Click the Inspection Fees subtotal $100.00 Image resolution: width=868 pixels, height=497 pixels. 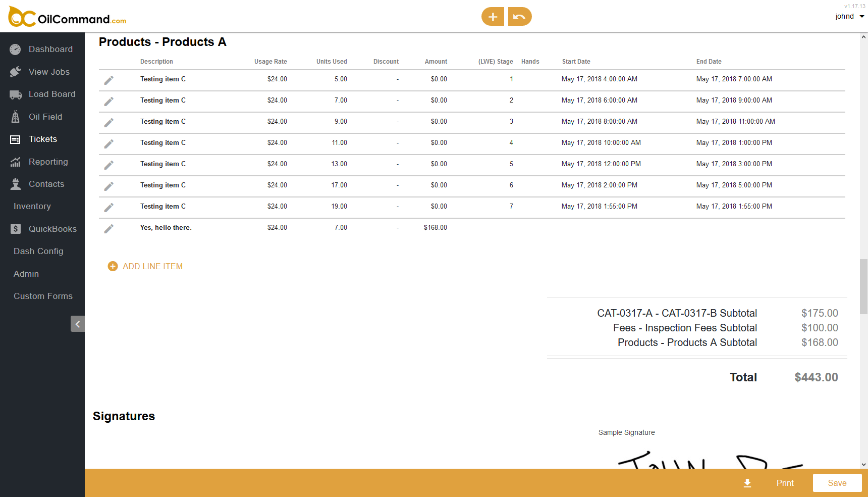(x=820, y=328)
